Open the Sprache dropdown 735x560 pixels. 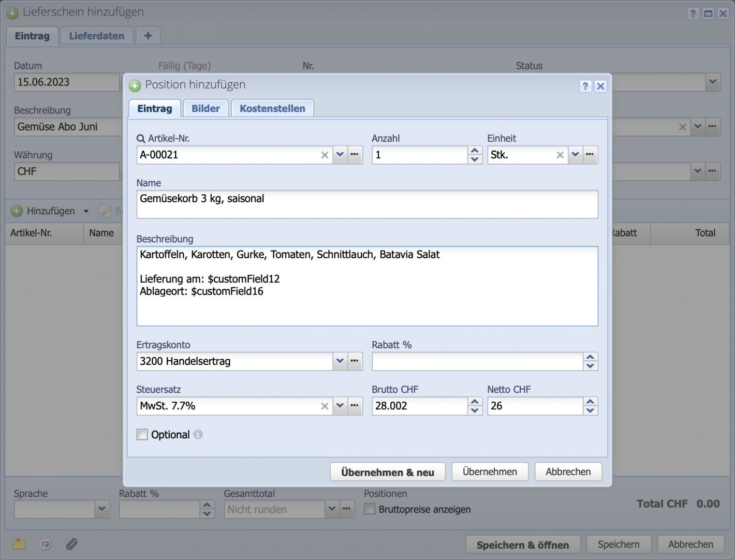(102, 509)
